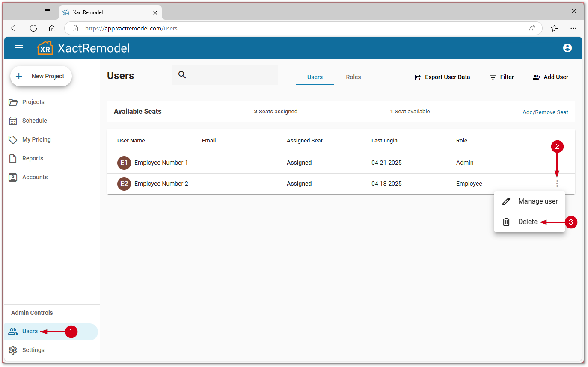
Task: Click the browser home icon
Action: (52, 28)
